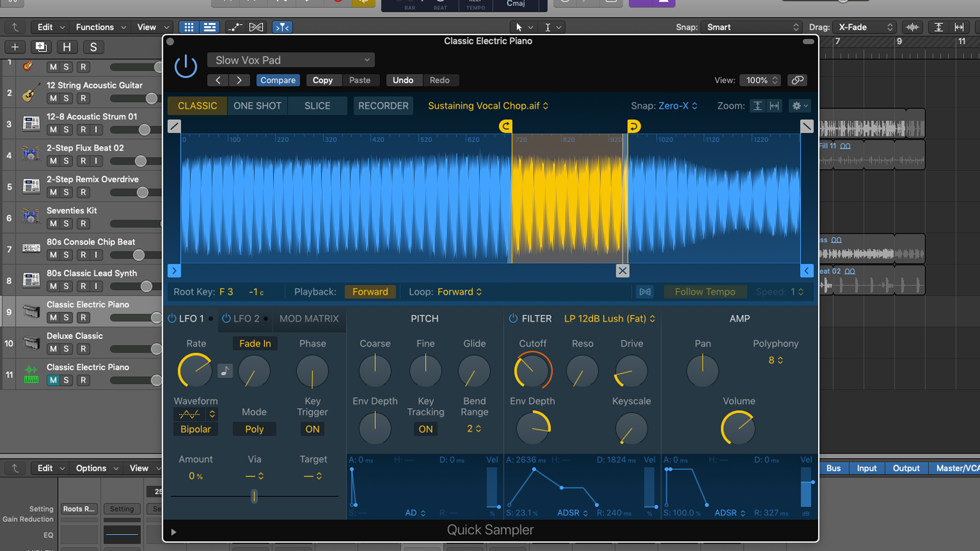Click the Fade In label button
Image resolution: width=980 pixels, height=551 pixels.
coord(255,343)
